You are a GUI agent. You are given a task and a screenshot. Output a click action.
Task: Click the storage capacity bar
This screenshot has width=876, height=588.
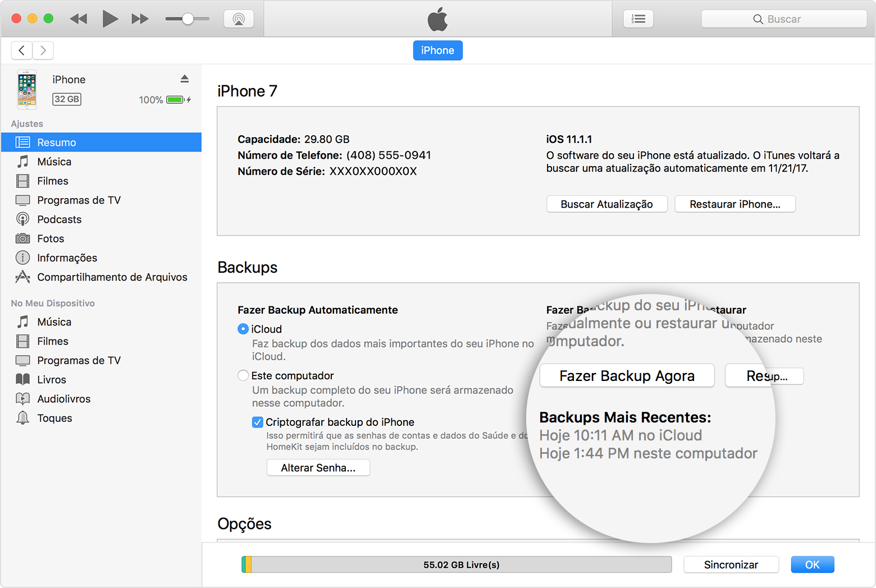tap(457, 564)
